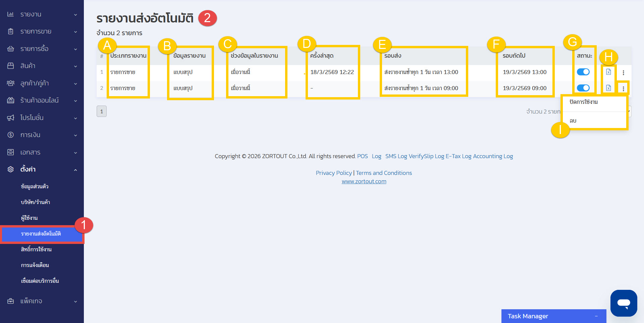Collapse the ตั้งค่า settings section
This screenshot has height=323, width=644.
[x=75, y=170]
